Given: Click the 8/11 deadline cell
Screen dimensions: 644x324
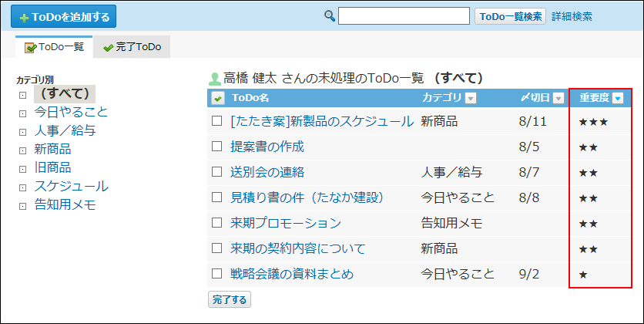Looking at the screenshot, I should click(x=532, y=121).
